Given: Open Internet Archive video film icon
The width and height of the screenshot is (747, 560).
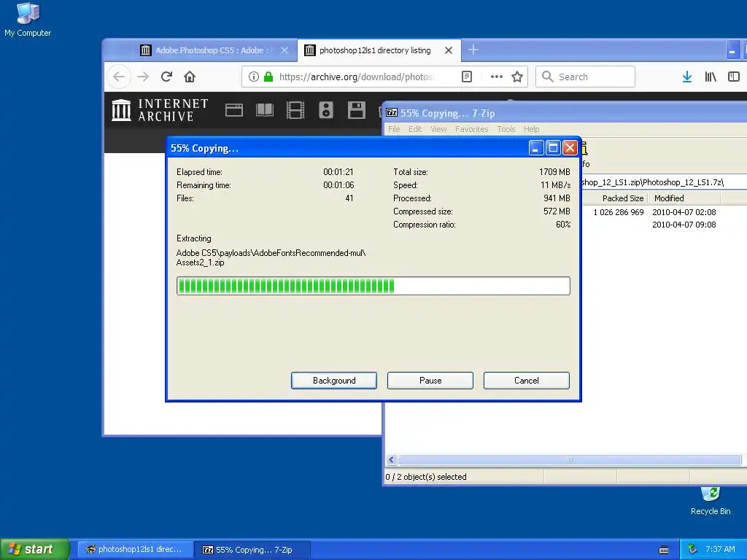Looking at the screenshot, I should (295, 110).
